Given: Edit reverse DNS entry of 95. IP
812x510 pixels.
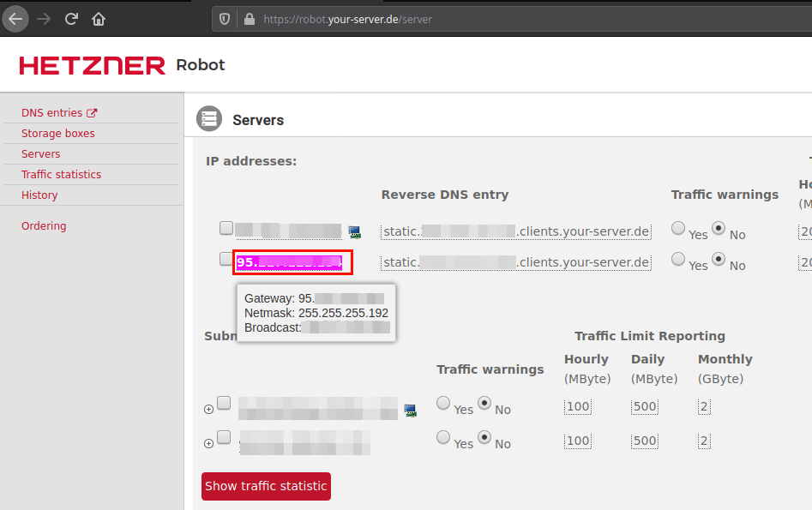Looking at the screenshot, I should coord(516,262).
